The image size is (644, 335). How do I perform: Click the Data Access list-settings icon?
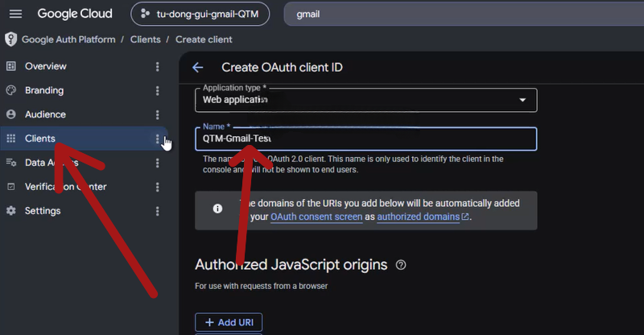point(11,163)
